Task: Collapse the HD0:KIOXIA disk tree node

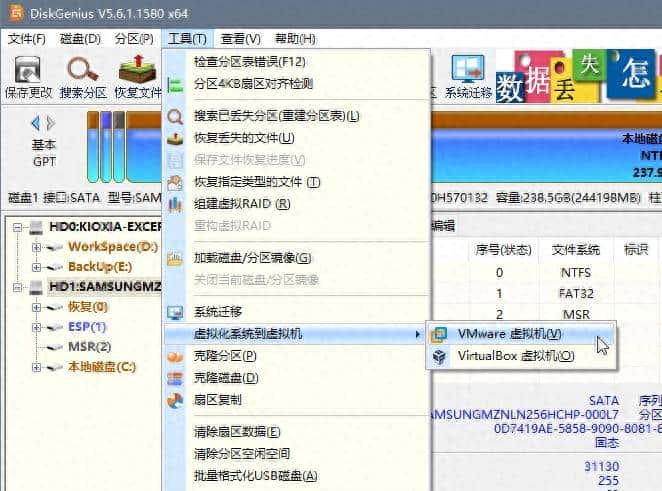Action: coord(17,228)
